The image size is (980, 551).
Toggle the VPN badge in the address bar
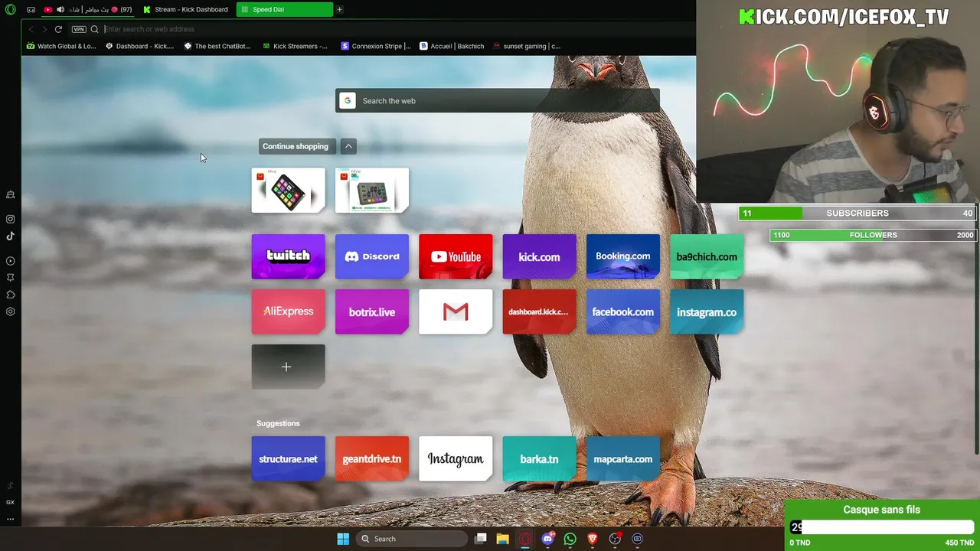(79, 29)
